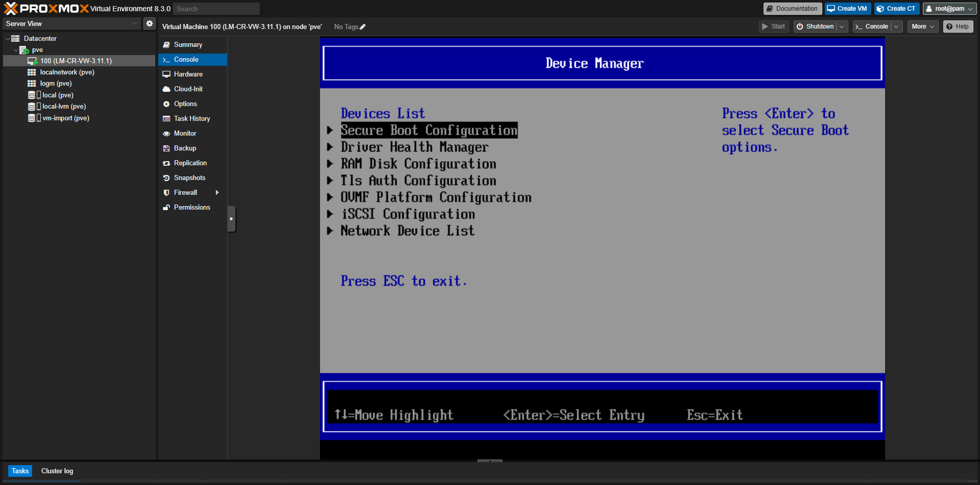Select the Snapshots icon
The width and height of the screenshot is (980, 485).
(166, 177)
